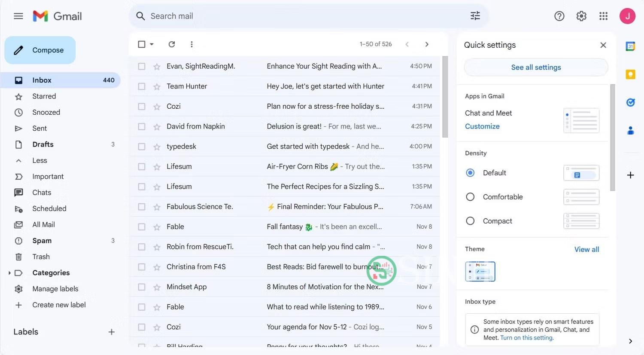Customize Chat and Meet
Viewport: 644px width, 355px height.
click(482, 126)
